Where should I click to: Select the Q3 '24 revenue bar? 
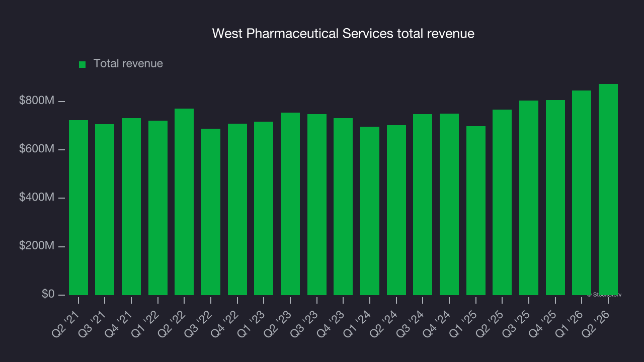coord(423,205)
